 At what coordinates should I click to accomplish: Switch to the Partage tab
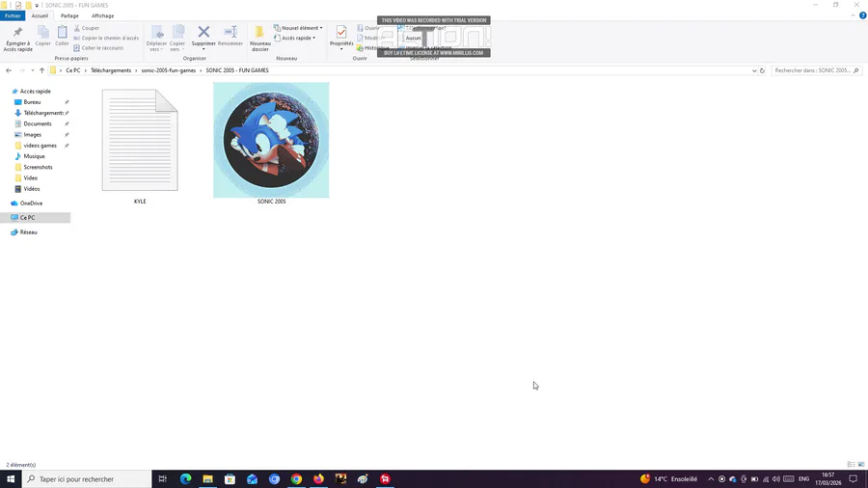pyautogui.click(x=69, y=15)
